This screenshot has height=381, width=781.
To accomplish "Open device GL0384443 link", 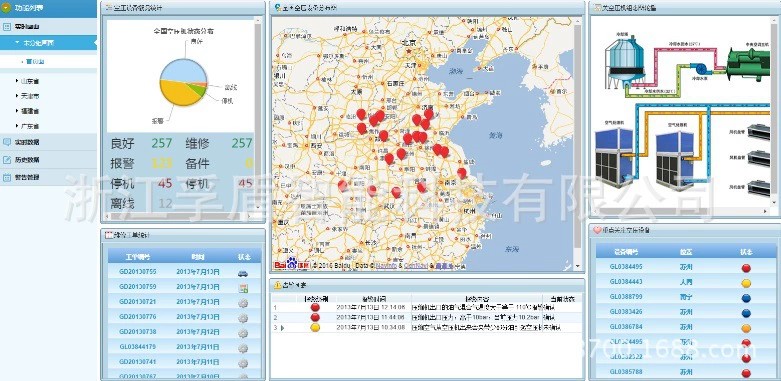I will click(626, 282).
